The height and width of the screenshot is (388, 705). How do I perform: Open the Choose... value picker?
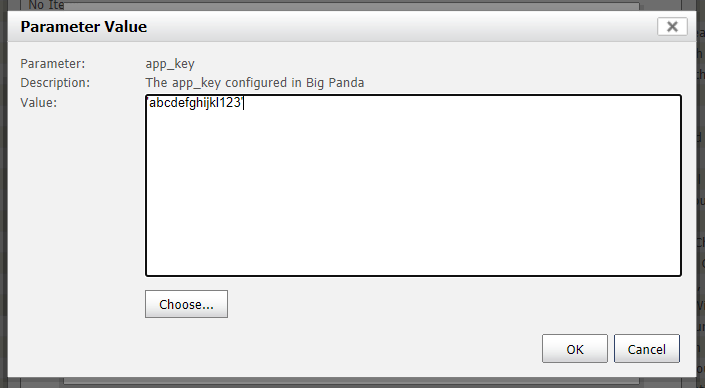(186, 304)
